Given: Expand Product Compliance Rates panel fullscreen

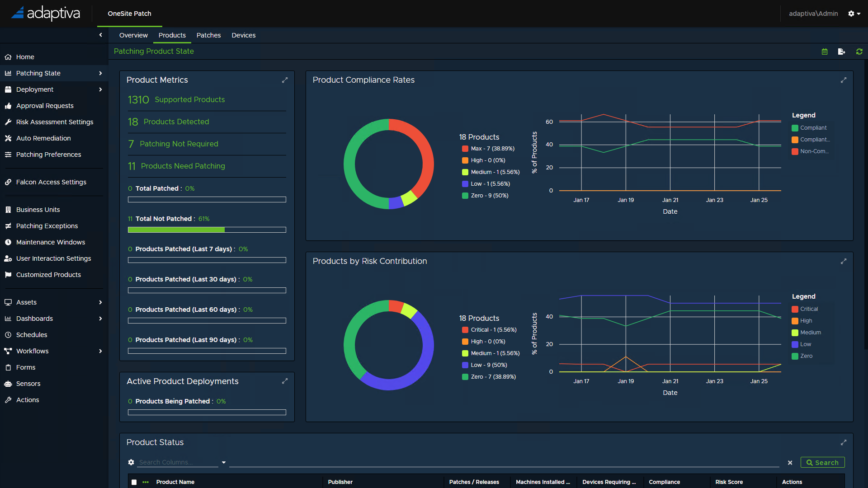Looking at the screenshot, I should 843,80.
